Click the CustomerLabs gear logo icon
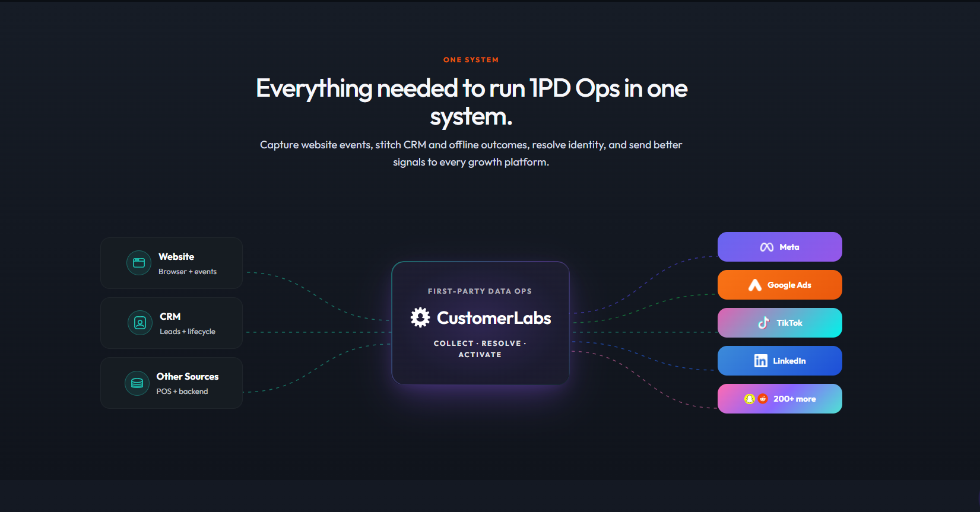 tap(420, 317)
